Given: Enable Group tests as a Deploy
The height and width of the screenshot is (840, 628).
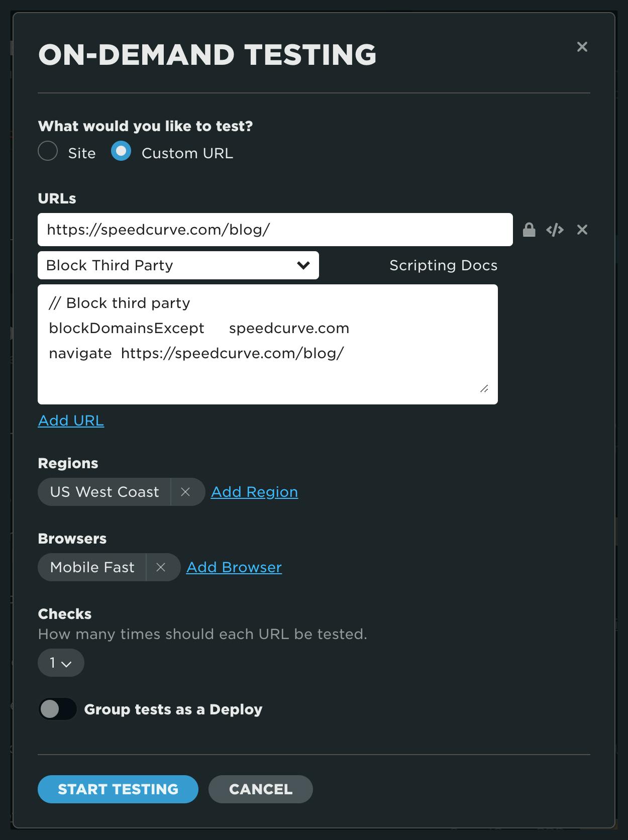Looking at the screenshot, I should 58,709.
